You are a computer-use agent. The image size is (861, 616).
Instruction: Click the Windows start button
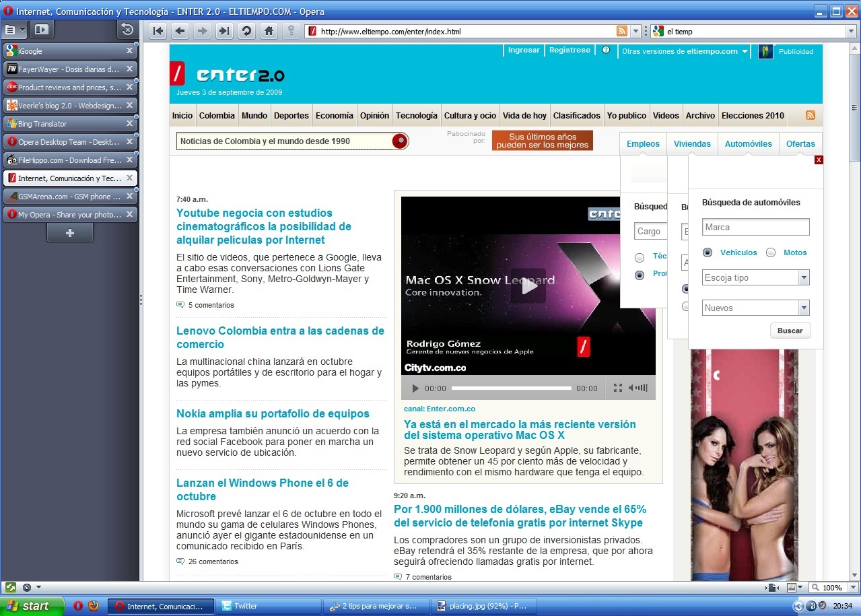coord(32,606)
